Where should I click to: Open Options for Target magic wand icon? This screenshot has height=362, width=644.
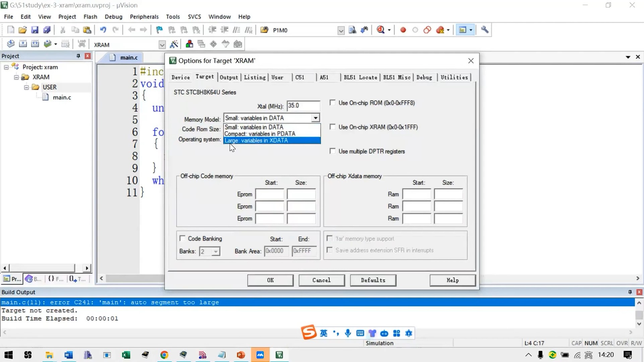(x=174, y=44)
